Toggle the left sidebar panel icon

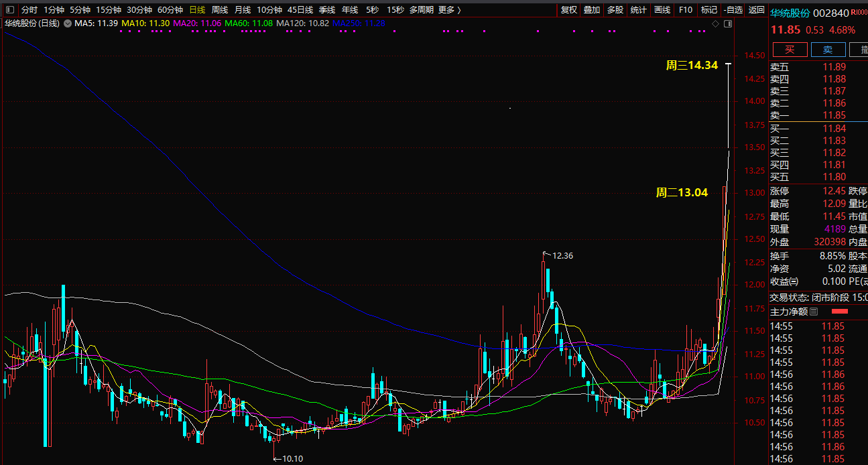(x=9, y=10)
